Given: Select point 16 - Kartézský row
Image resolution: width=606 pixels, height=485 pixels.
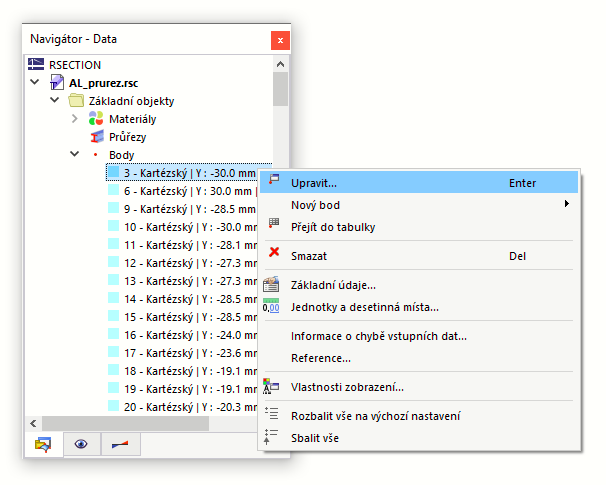Looking at the screenshot, I should click(182, 335).
